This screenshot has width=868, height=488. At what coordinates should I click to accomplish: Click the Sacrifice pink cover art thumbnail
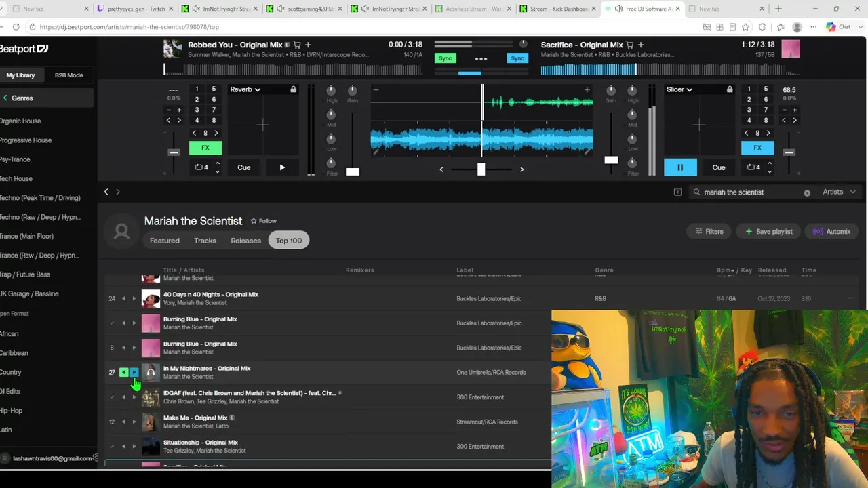click(791, 49)
